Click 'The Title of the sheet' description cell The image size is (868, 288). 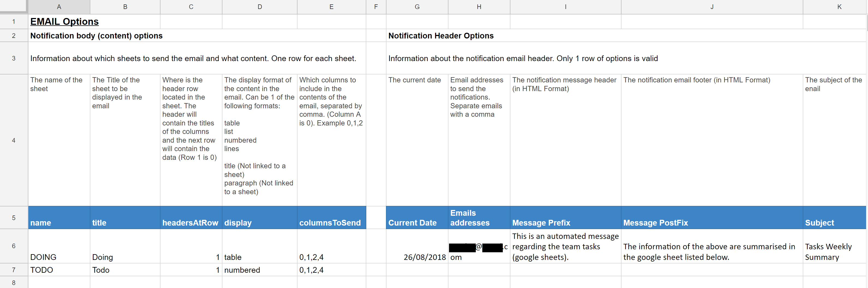coord(125,140)
